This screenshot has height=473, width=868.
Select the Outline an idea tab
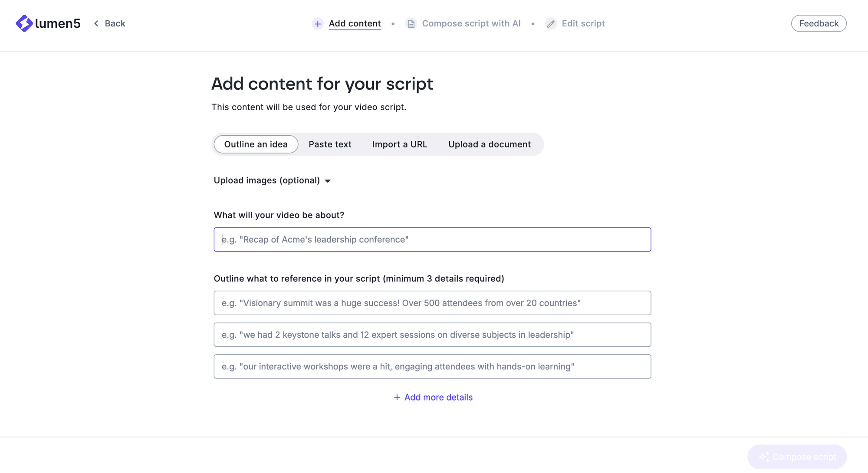pos(256,144)
